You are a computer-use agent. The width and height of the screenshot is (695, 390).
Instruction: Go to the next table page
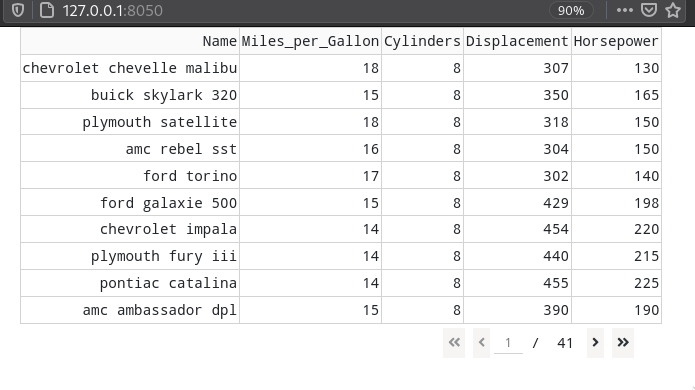click(595, 343)
